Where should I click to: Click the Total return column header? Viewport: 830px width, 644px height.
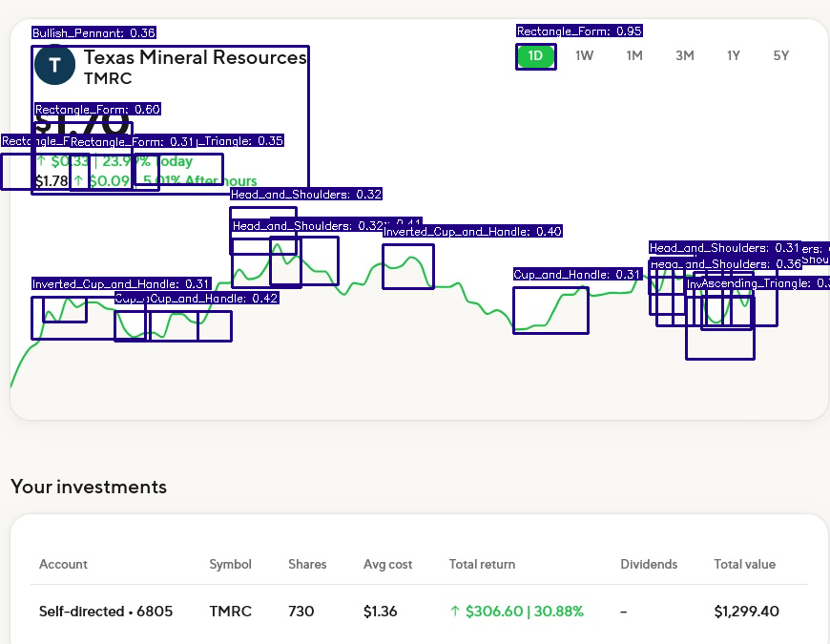tap(482, 564)
